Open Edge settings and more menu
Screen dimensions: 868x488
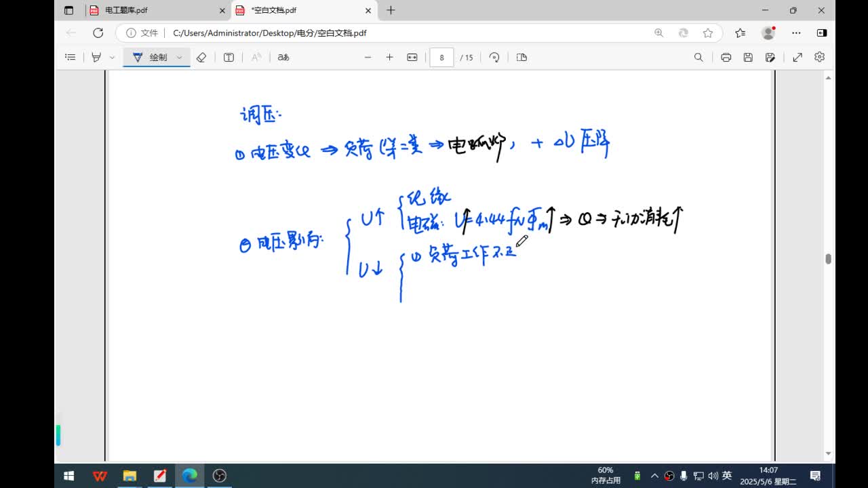(797, 33)
